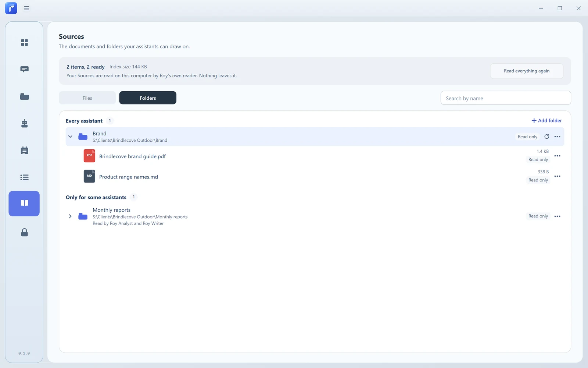Open the dashboard grid icon in sidebar
588x368 pixels.
[x=24, y=43]
